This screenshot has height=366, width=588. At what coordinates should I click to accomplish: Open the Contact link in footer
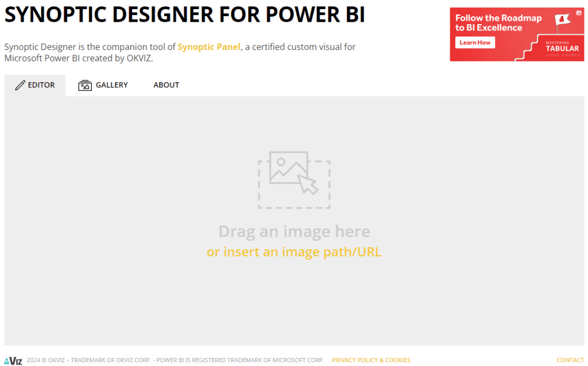click(x=570, y=360)
